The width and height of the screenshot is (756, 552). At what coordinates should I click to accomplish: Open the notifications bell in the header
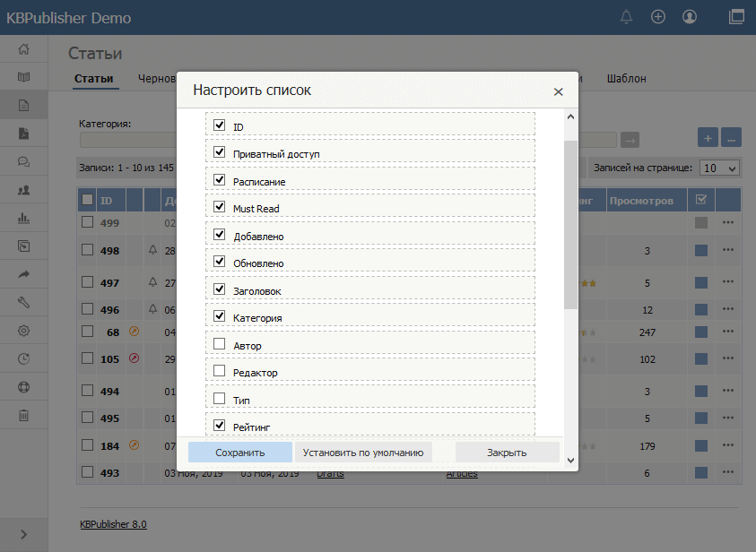point(626,17)
